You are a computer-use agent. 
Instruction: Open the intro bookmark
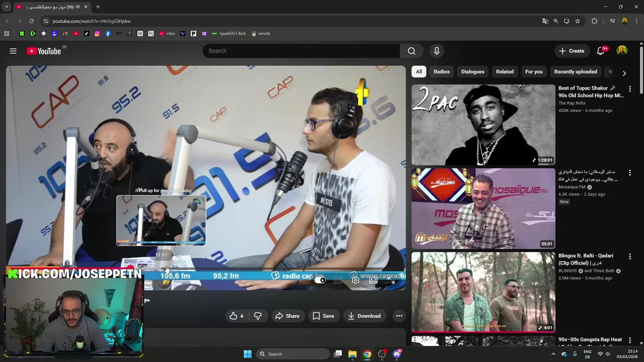point(167,34)
